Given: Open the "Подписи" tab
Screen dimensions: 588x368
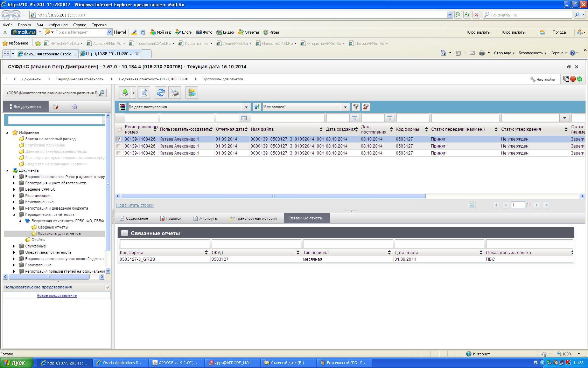Looking at the screenshot, I should [x=171, y=218].
